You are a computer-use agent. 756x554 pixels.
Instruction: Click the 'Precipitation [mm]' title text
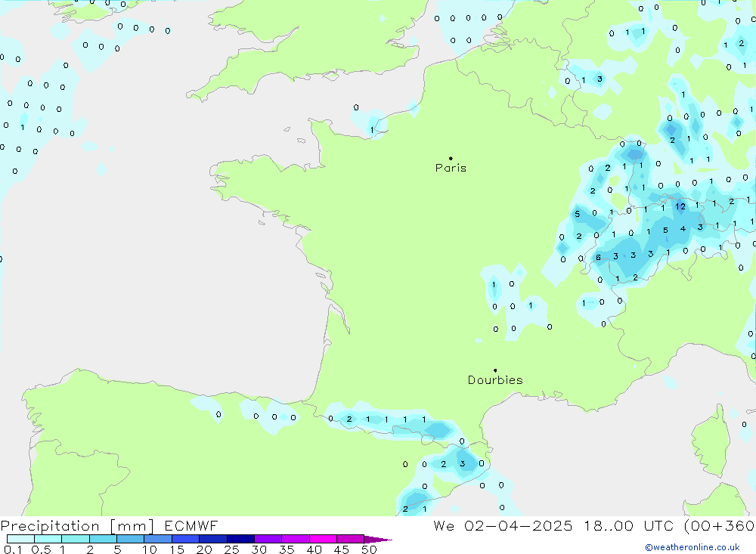click(x=77, y=526)
